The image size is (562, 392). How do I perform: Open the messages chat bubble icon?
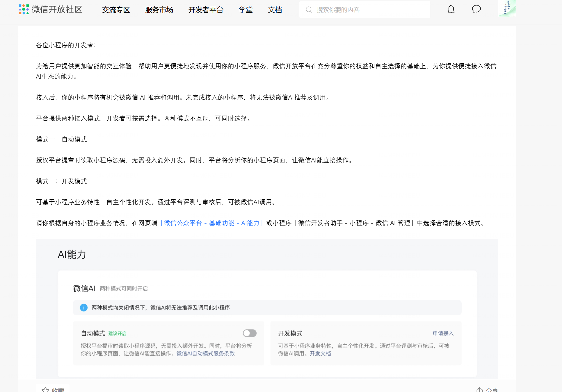[x=476, y=9]
